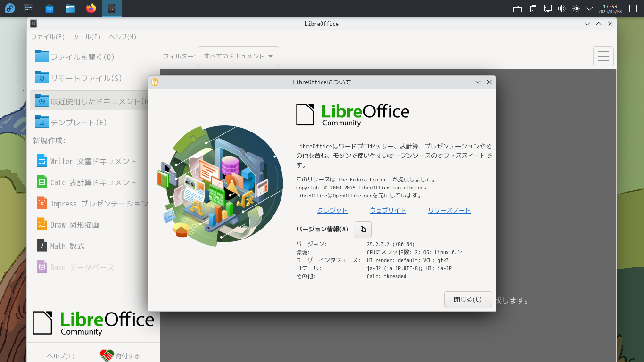Open the clipboard tray icon
The height and width of the screenshot is (362, 644).
point(533,8)
